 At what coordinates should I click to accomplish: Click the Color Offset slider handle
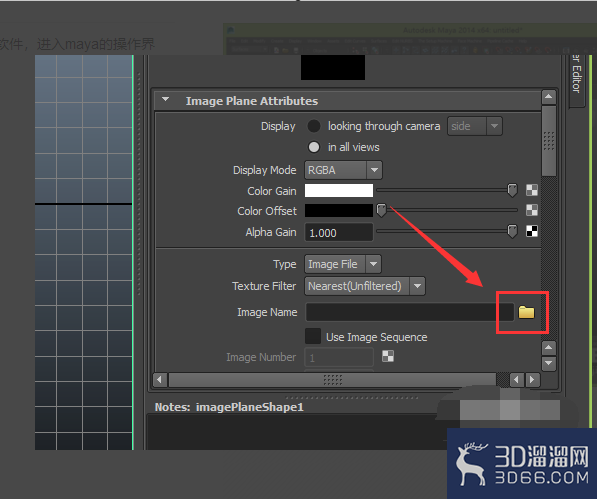click(381, 210)
